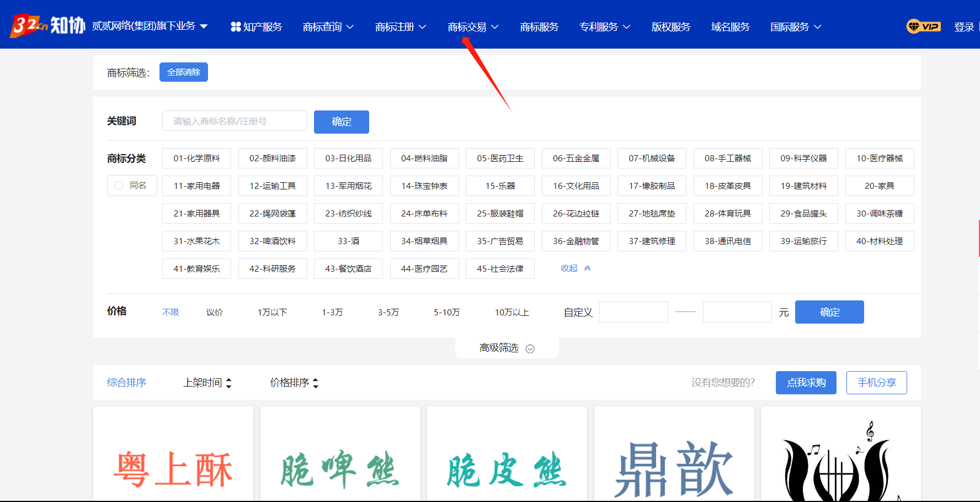
Task: Open the 商标交易 dropdown menu
Action: click(473, 27)
